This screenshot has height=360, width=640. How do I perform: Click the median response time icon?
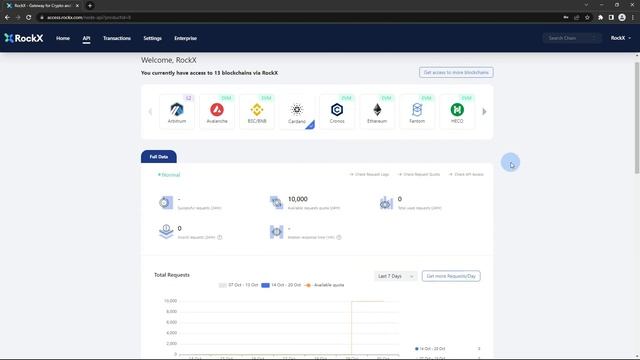point(276,232)
